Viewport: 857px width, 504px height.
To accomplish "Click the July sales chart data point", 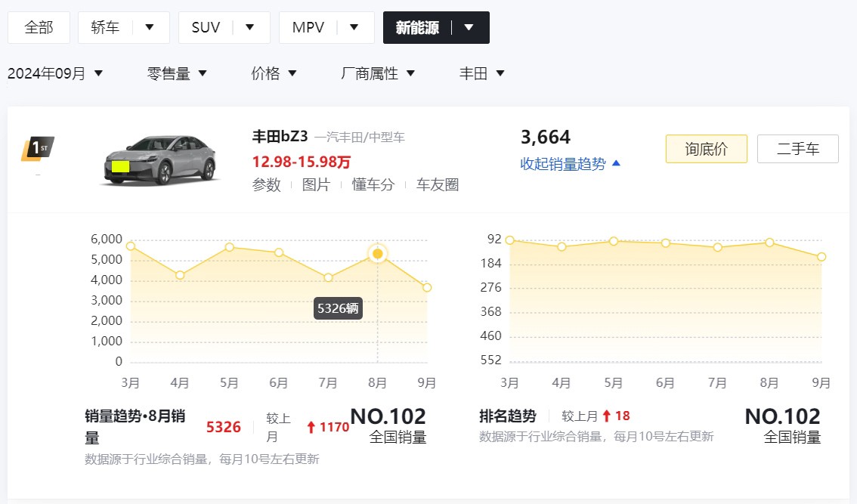I will click(328, 278).
